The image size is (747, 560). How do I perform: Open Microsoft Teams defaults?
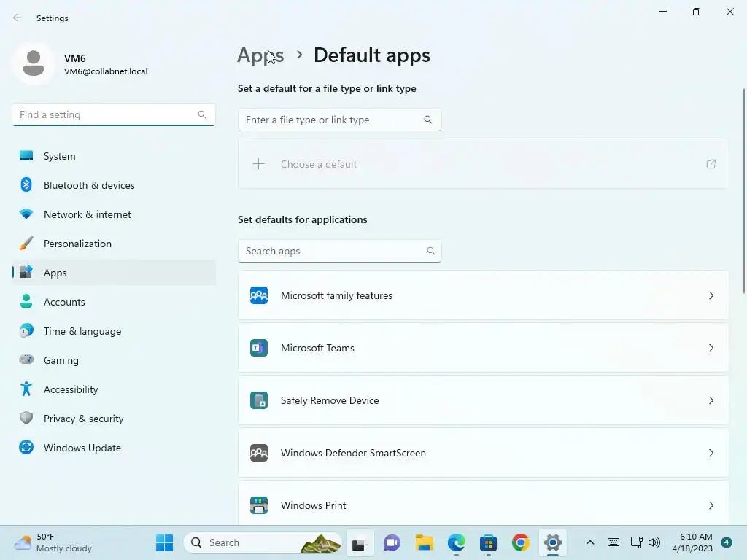(483, 348)
